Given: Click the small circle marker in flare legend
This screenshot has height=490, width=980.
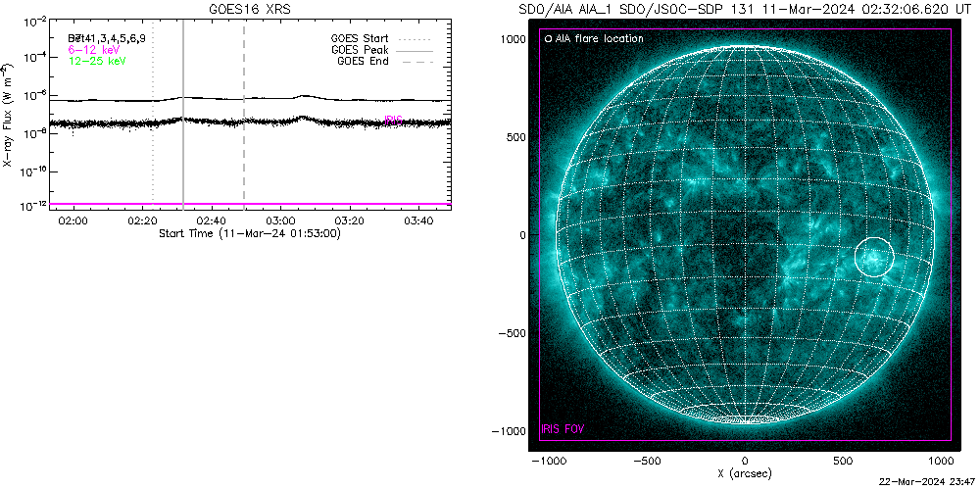Looking at the screenshot, I should (x=548, y=39).
